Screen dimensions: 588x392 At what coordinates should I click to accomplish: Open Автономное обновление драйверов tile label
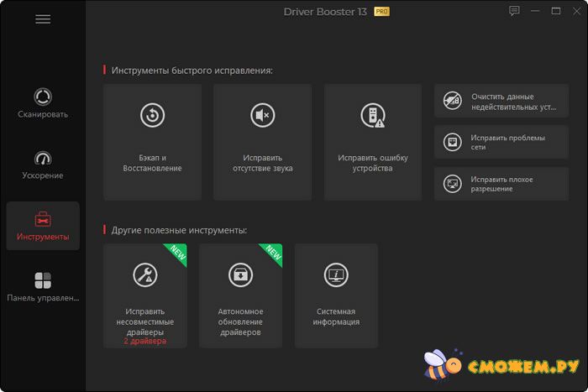tap(240, 321)
